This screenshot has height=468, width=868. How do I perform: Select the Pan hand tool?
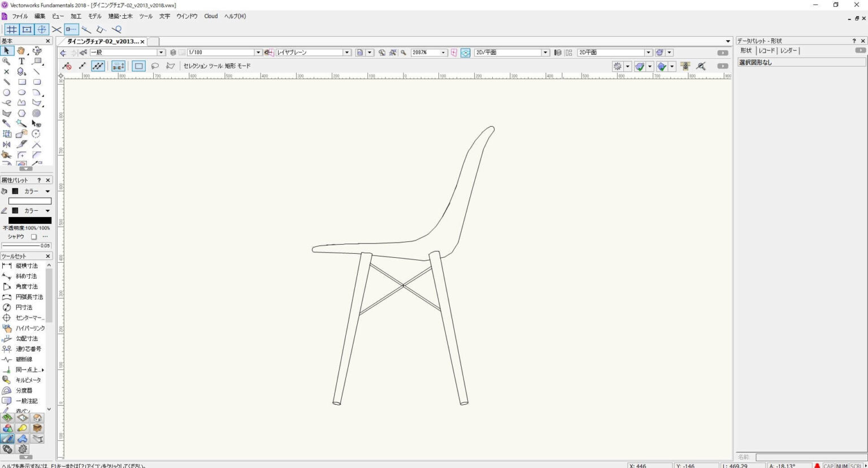(x=21, y=50)
